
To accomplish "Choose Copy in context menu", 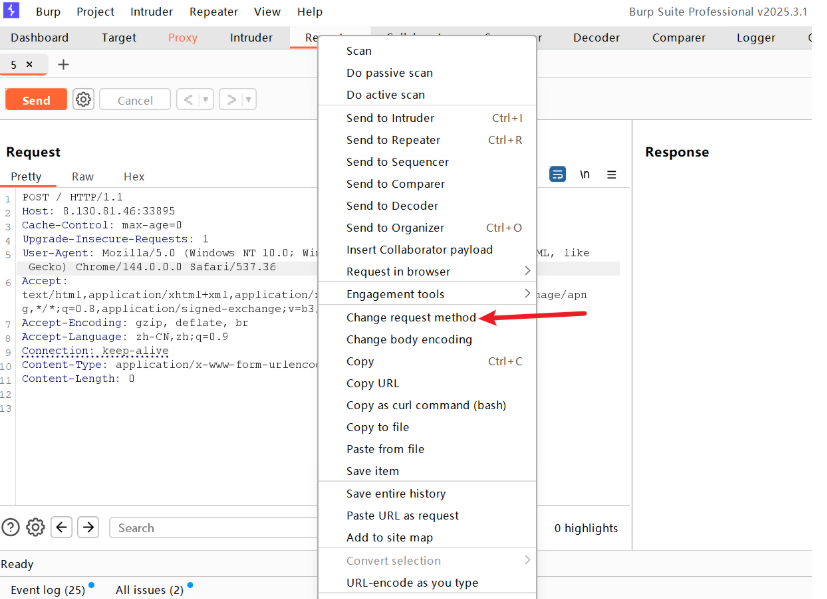I will [x=427, y=361].
